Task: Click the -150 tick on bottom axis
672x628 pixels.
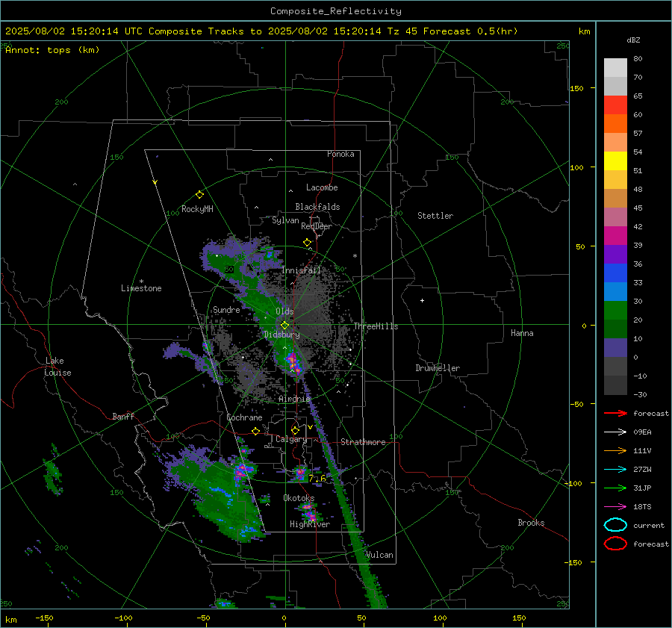Action: (44, 618)
